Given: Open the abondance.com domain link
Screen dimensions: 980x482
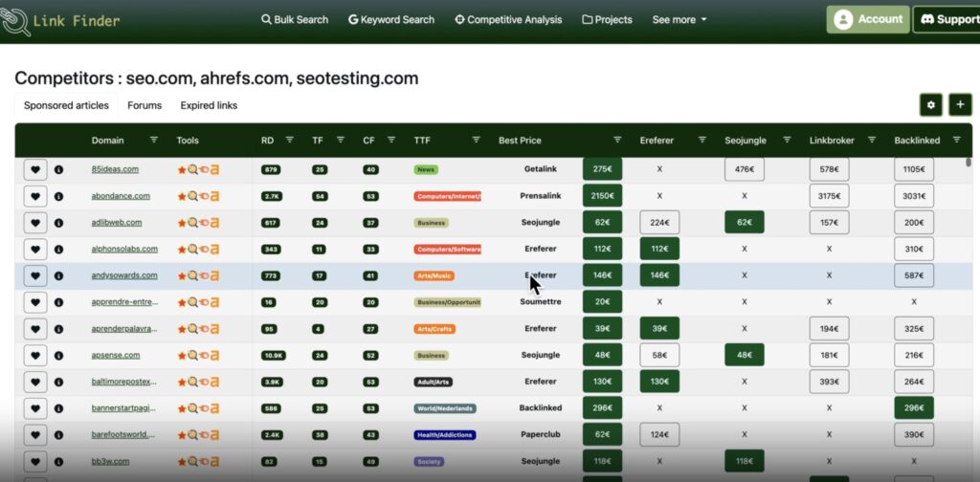Looking at the screenshot, I should click(121, 196).
